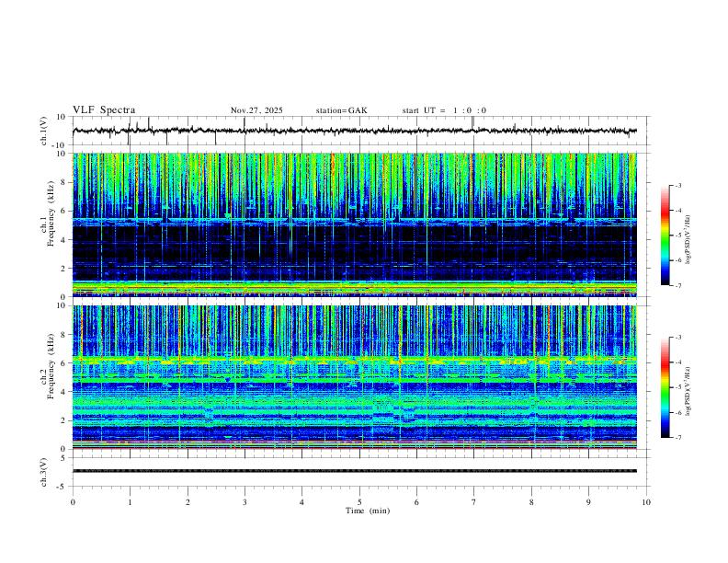Click the "ch.1(V)" axis label

pyautogui.click(x=44, y=131)
